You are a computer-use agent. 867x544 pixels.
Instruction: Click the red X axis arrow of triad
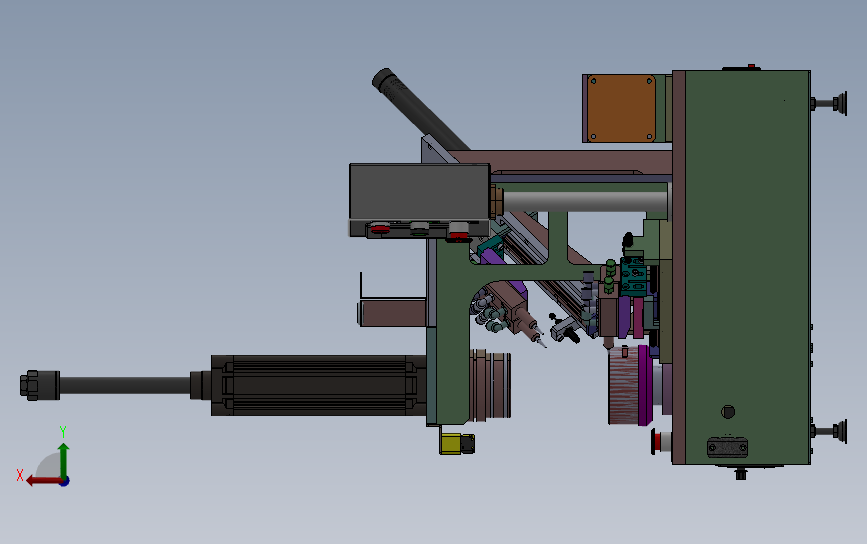43,481
